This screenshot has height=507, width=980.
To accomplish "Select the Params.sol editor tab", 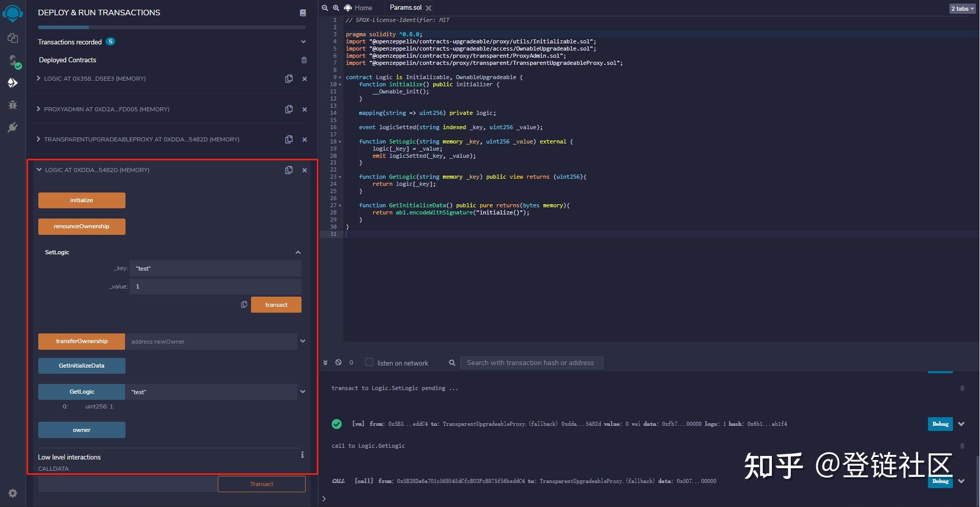I will point(406,8).
